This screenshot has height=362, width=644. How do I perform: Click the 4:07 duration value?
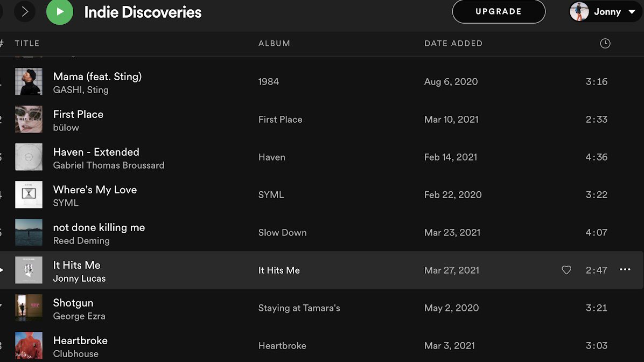pyautogui.click(x=597, y=233)
